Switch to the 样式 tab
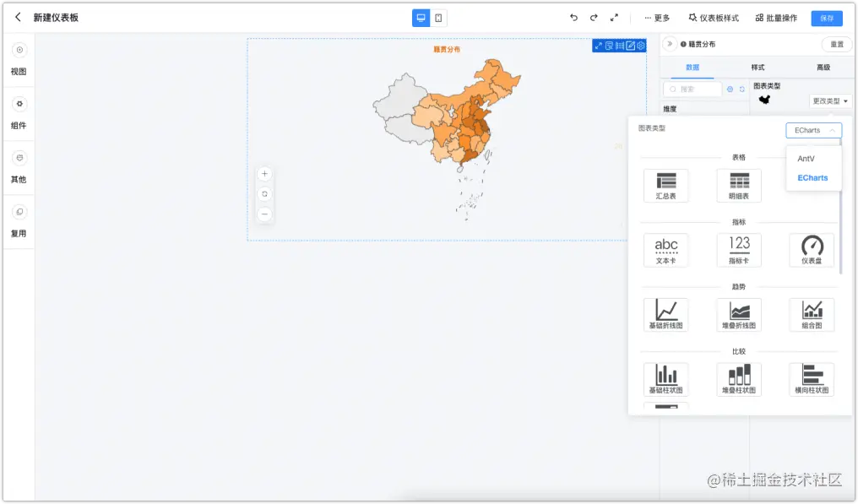 pos(758,68)
